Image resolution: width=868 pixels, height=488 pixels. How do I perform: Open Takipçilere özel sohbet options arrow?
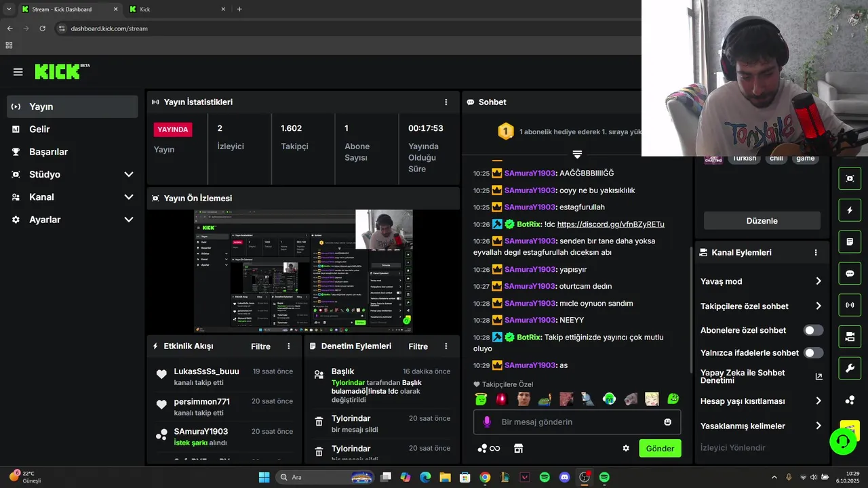pos(818,306)
